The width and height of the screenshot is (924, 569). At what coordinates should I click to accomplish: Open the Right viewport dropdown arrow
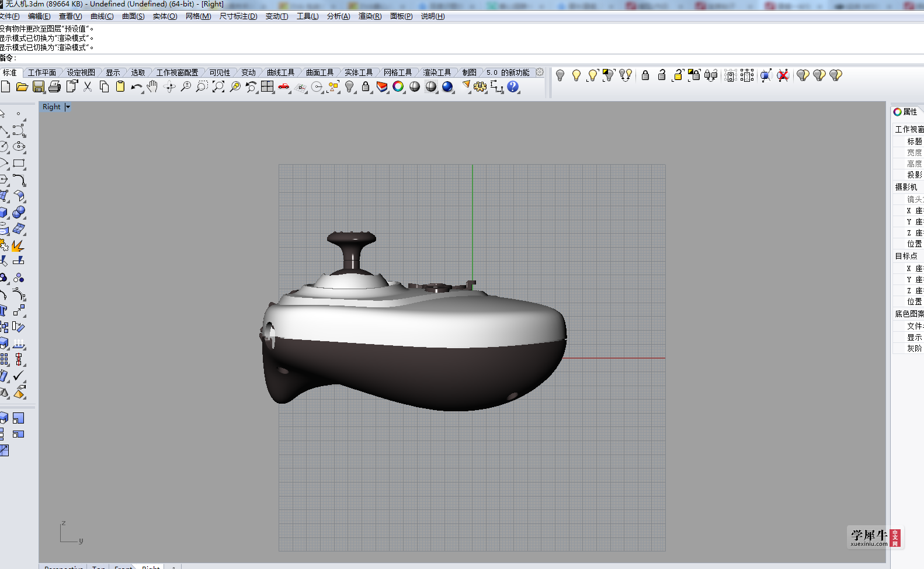tap(68, 107)
